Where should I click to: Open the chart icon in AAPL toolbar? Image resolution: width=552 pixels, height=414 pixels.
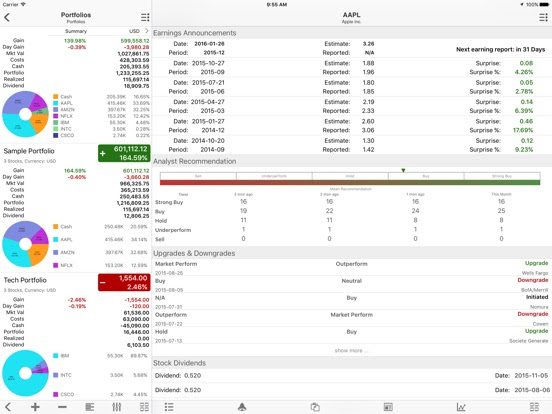[461, 407]
